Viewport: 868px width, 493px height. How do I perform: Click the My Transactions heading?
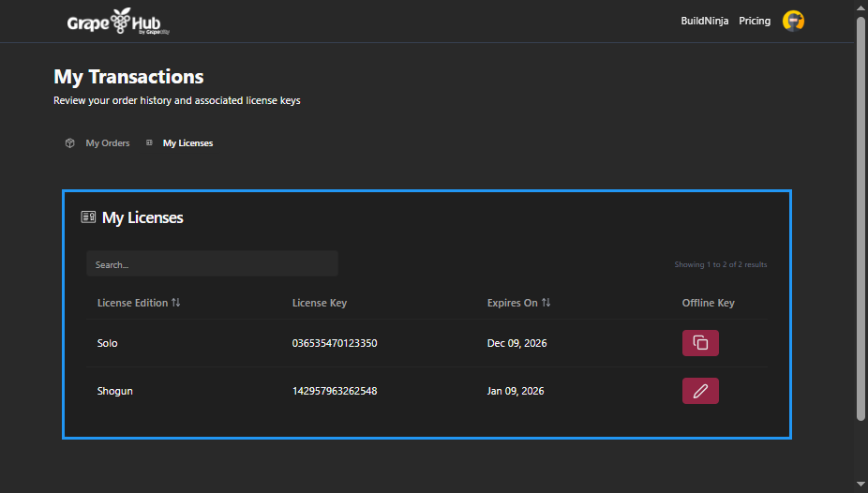click(x=128, y=76)
